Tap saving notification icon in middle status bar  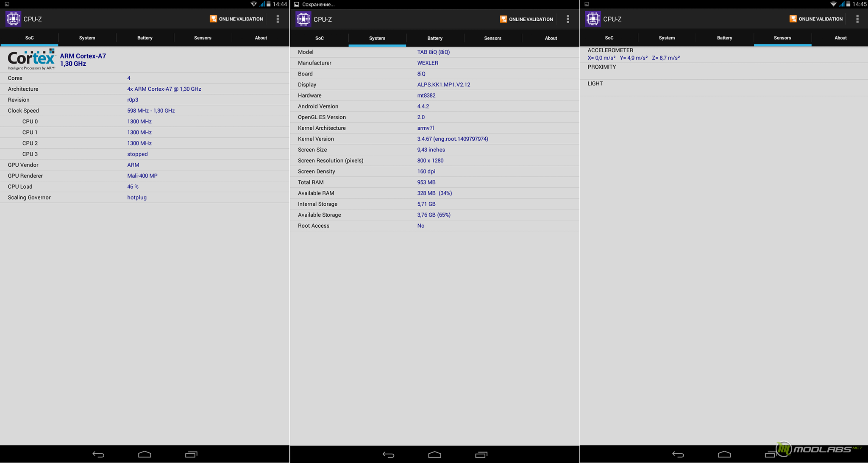click(x=296, y=4)
